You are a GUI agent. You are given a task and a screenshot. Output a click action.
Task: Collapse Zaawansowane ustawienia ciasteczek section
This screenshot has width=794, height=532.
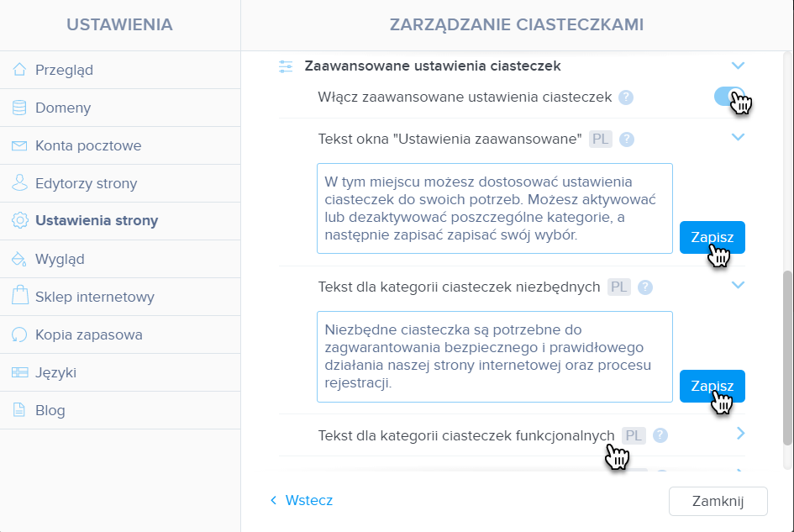[x=738, y=66]
